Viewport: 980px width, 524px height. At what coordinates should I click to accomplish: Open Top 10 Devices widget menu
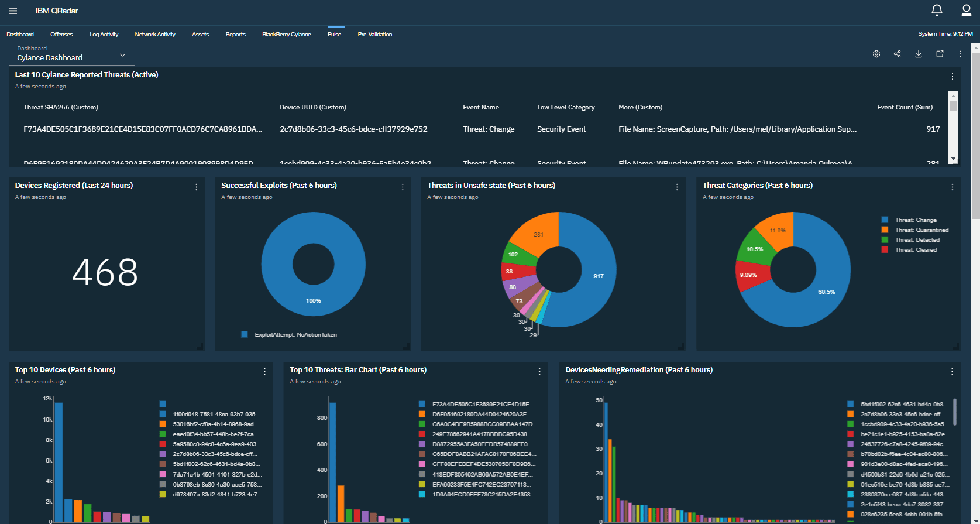point(264,371)
